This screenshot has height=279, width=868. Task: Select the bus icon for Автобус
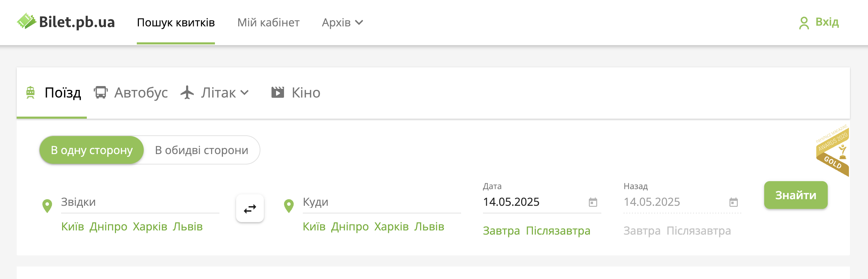pos(101,92)
